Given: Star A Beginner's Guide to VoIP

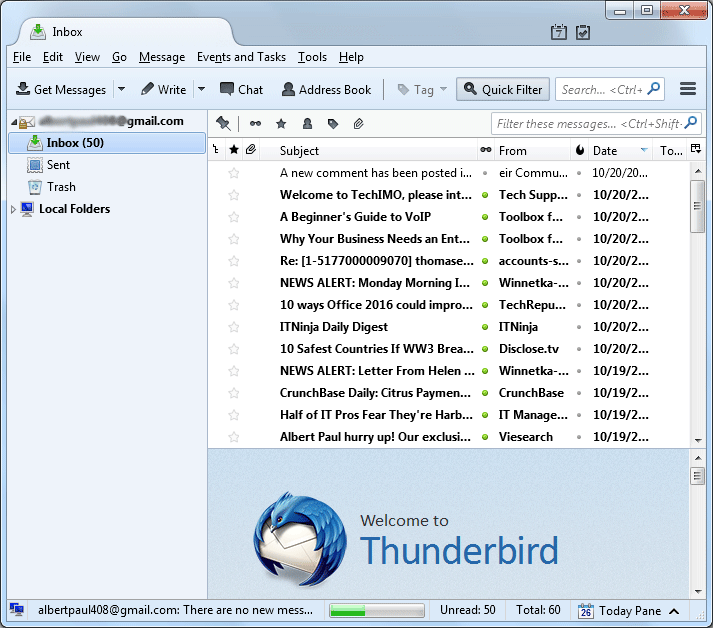Looking at the screenshot, I should click(x=234, y=217).
